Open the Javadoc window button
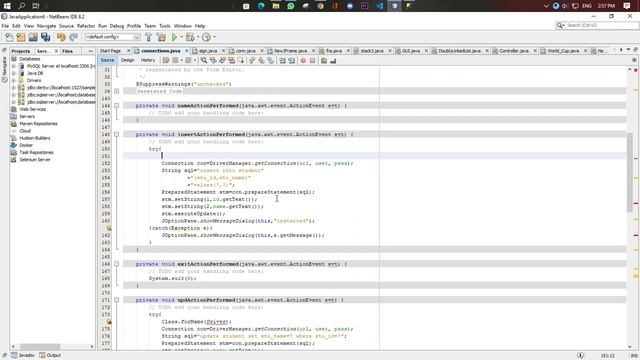The height and width of the screenshot is (360, 640). (x=23, y=356)
